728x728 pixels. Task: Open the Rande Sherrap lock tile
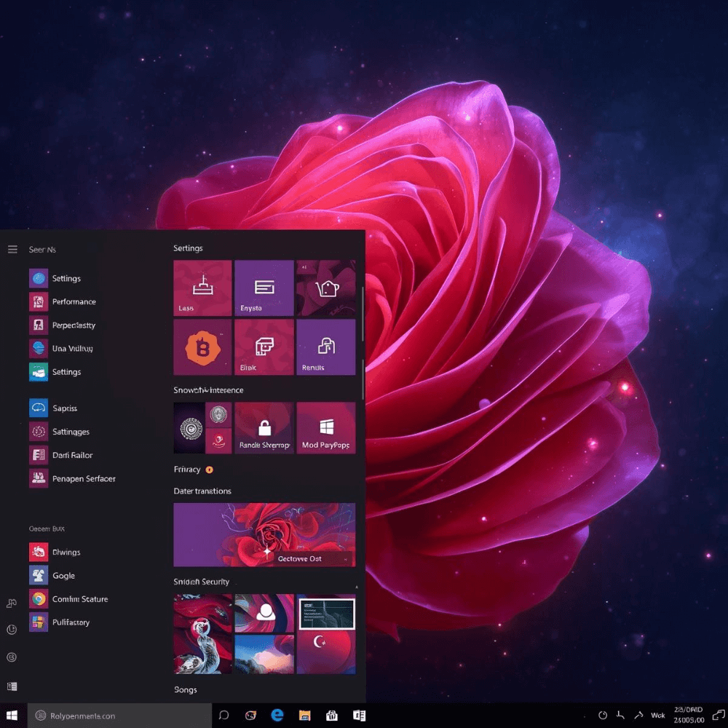click(x=264, y=428)
